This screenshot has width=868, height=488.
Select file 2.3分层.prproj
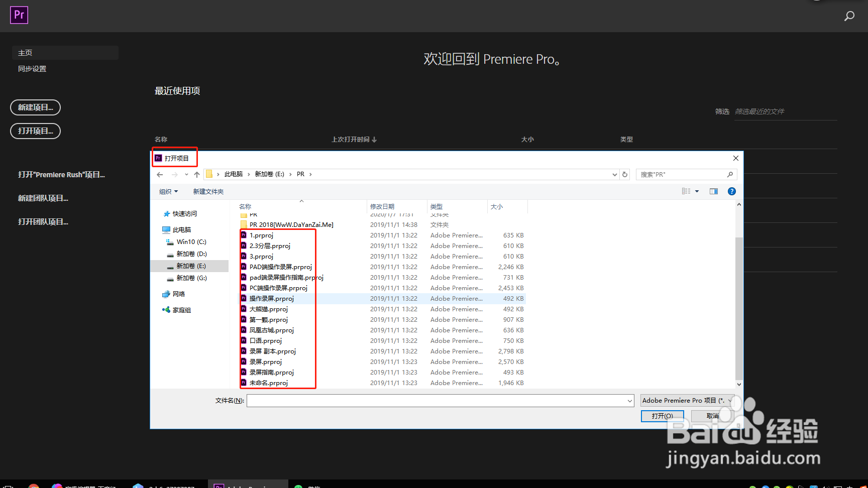coord(270,246)
